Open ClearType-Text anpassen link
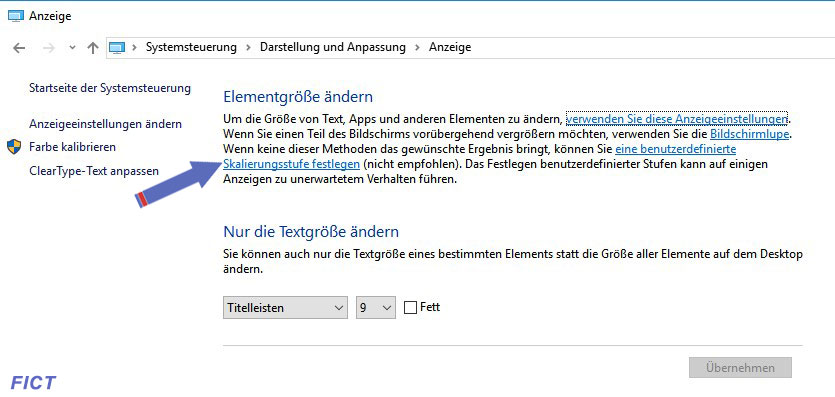 tap(94, 171)
